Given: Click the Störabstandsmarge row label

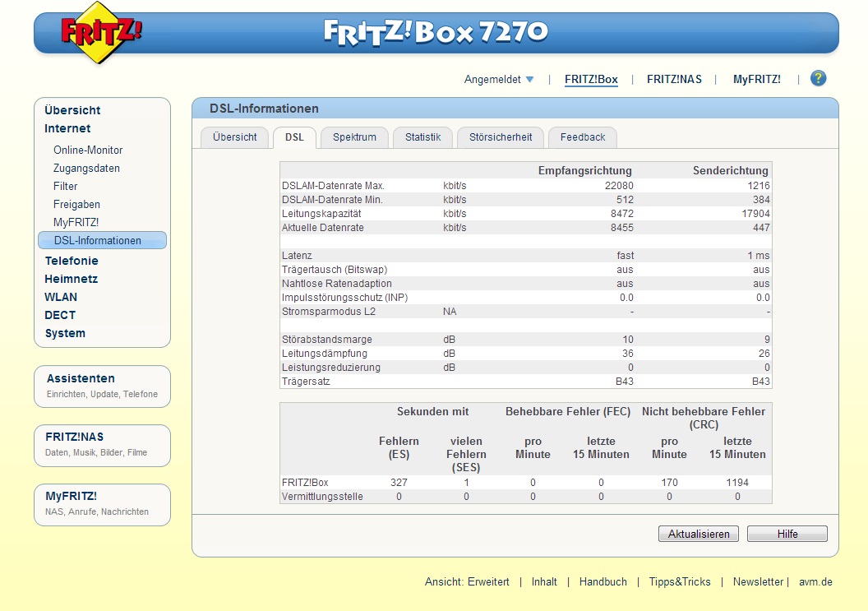Looking at the screenshot, I should pyautogui.click(x=326, y=340).
